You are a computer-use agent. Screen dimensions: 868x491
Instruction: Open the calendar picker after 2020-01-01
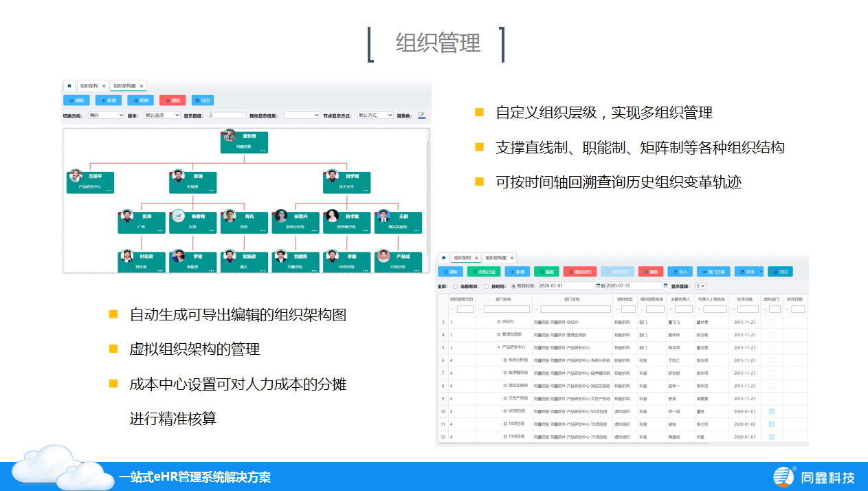(599, 285)
